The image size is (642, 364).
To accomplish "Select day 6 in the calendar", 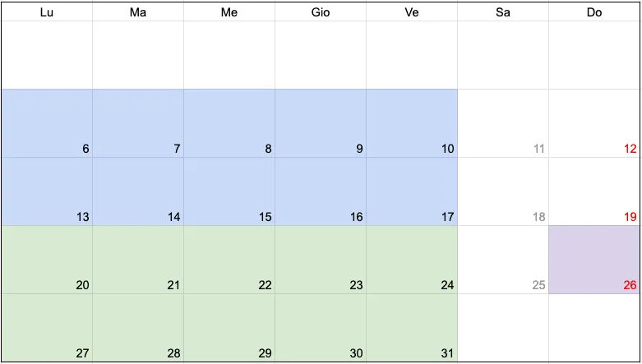I will pyautogui.click(x=47, y=123).
